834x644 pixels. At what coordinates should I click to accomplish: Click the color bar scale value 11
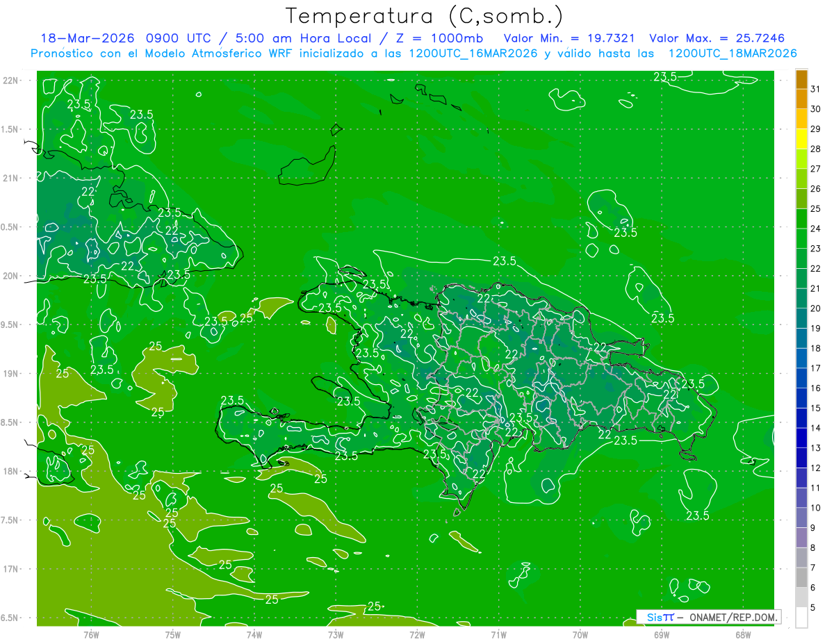816,488
